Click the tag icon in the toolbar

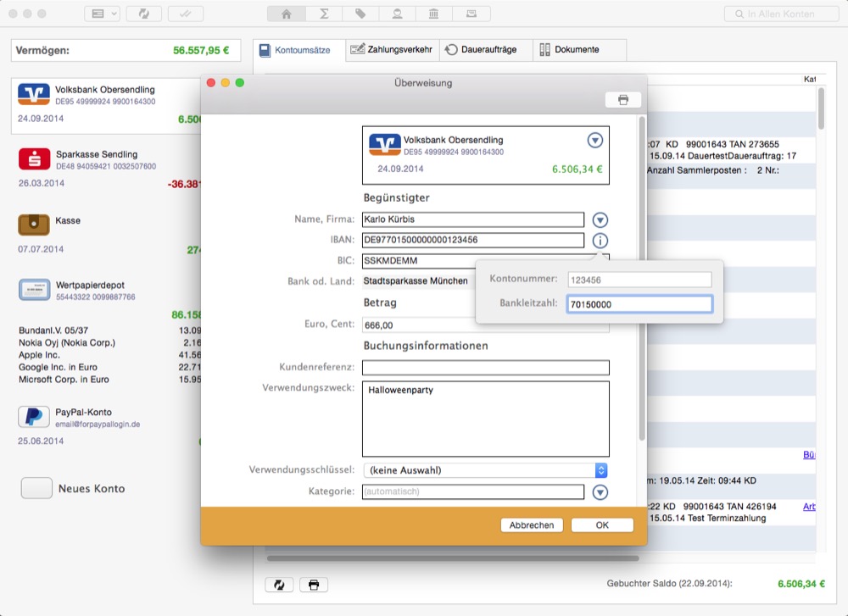pos(360,14)
